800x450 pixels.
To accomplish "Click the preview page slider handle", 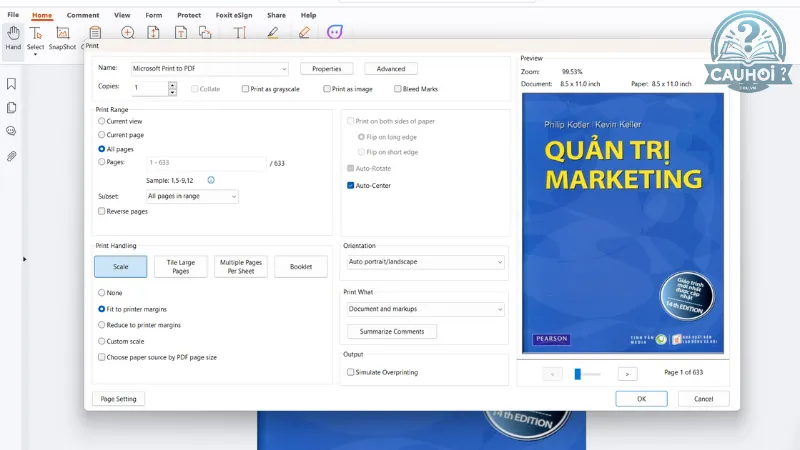I will (x=578, y=374).
